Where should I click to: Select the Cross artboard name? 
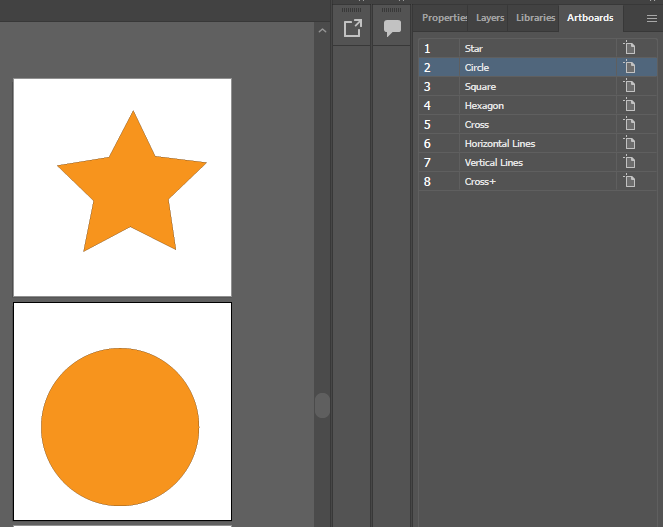coord(477,125)
